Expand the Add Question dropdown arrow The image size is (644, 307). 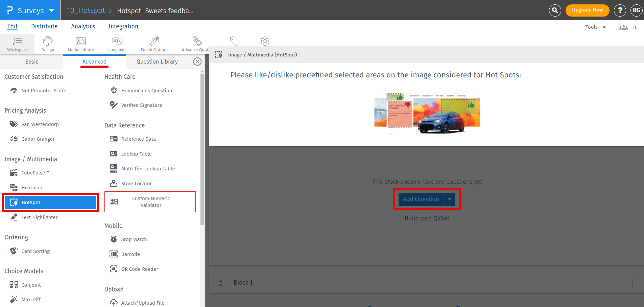click(x=450, y=199)
